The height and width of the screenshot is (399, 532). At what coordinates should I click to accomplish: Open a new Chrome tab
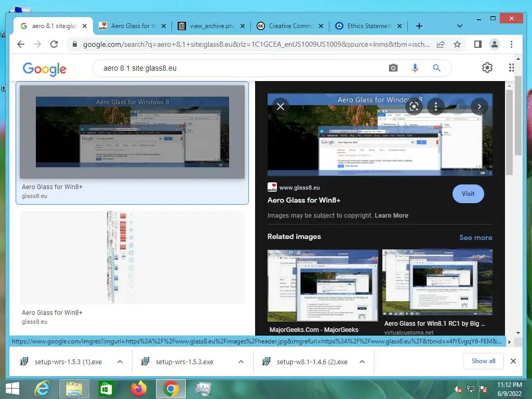click(x=419, y=26)
